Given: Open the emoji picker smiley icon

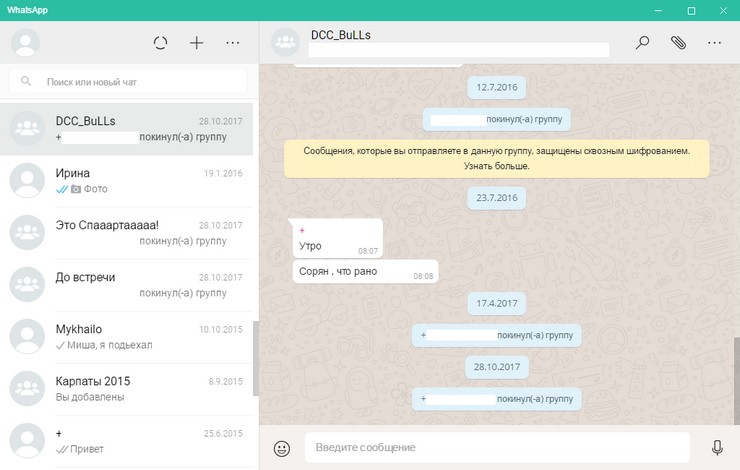Looking at the screenshot, I should coord(282,448).
